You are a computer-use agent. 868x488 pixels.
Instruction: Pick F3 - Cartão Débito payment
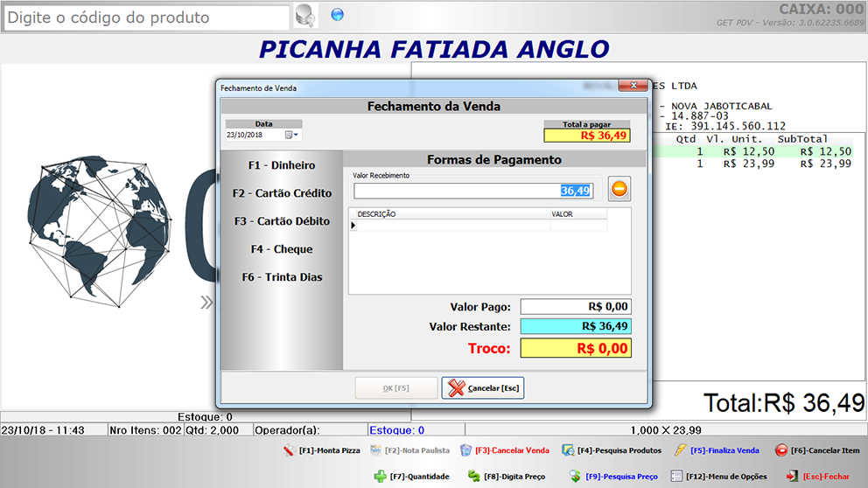click(x=281, y=221)
